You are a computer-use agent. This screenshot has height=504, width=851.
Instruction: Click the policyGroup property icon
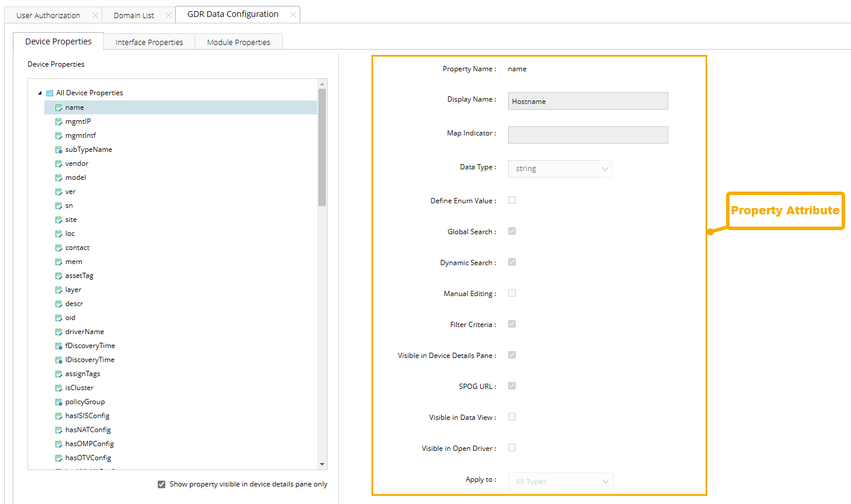59,401
